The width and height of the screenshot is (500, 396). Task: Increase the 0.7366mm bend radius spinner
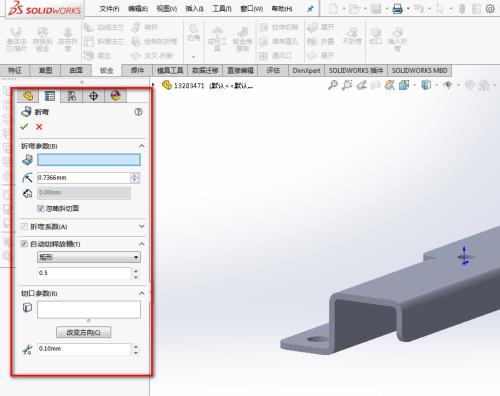pos(135,175)
